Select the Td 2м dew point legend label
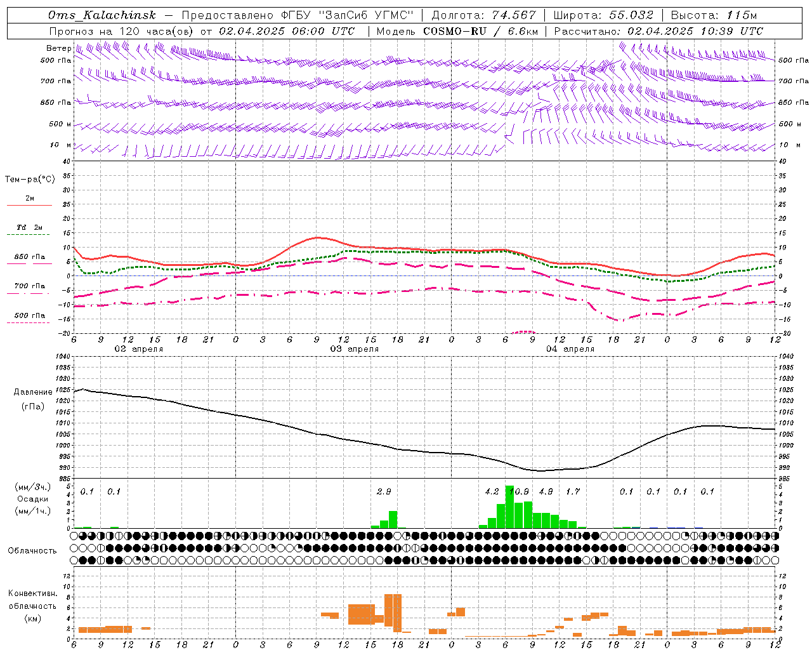Screen dimensions: 812x650 point(30,227)
